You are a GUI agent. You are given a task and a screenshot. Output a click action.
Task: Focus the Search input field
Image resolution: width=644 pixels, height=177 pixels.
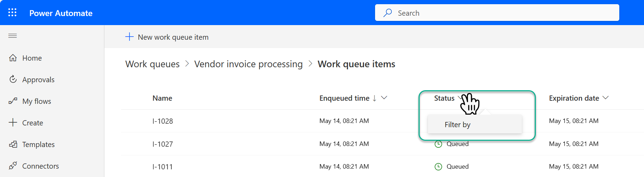click(497, 13)
